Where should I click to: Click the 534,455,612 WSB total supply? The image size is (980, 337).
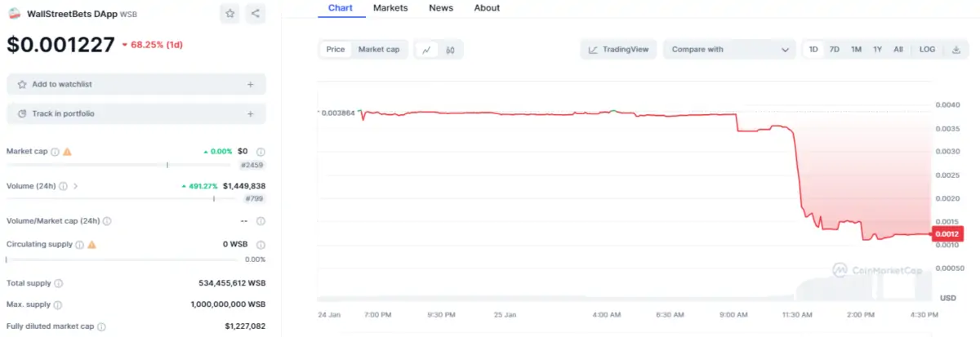[232, 283]
